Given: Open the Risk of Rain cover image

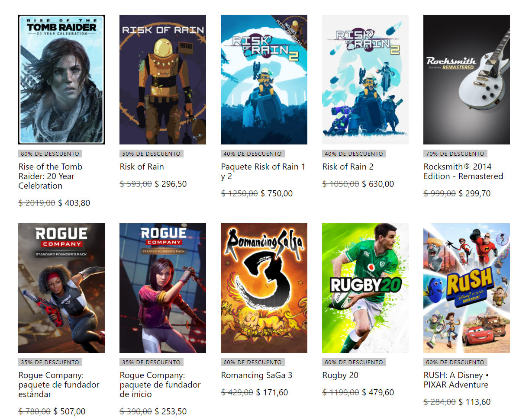Looking at the screenshot, I should (x=163, y=79).
